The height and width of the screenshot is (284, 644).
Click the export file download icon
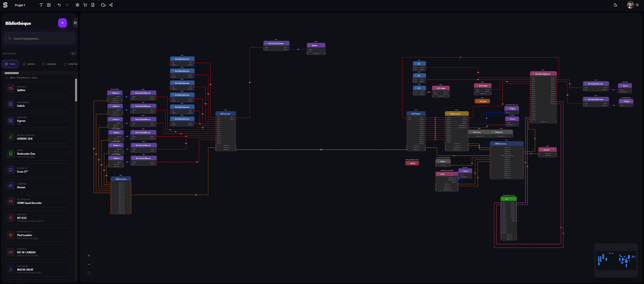coord(93,5)
